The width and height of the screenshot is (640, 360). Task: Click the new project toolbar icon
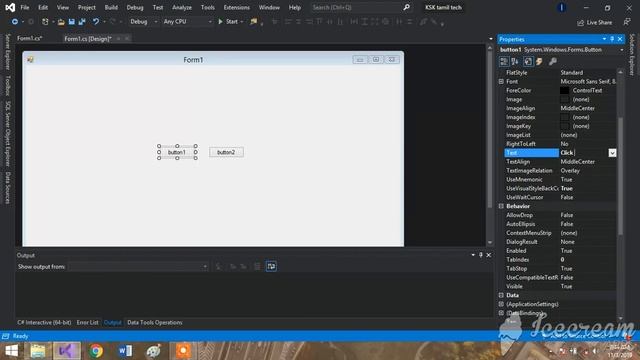point(45,22)
